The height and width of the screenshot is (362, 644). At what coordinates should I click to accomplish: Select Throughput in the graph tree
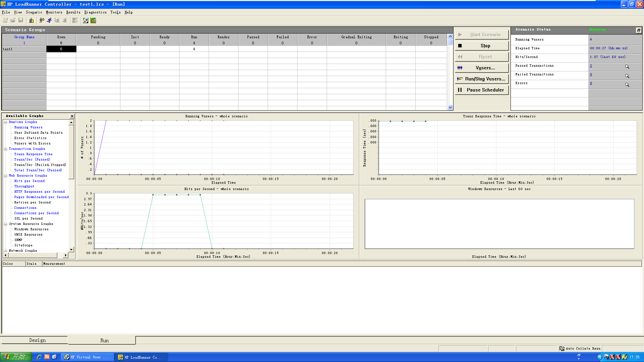tap(24, 186)
